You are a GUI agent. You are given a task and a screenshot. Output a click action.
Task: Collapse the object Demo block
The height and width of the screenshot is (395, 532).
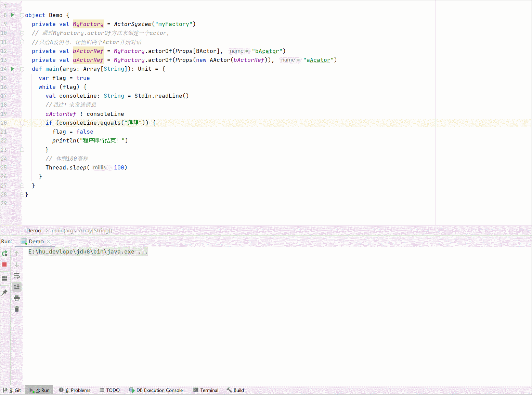tap(22, 15)
